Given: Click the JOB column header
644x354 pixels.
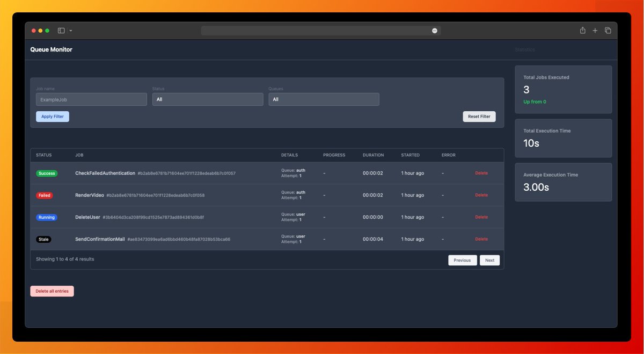Looking at the screenshot, I should (79, 155).
